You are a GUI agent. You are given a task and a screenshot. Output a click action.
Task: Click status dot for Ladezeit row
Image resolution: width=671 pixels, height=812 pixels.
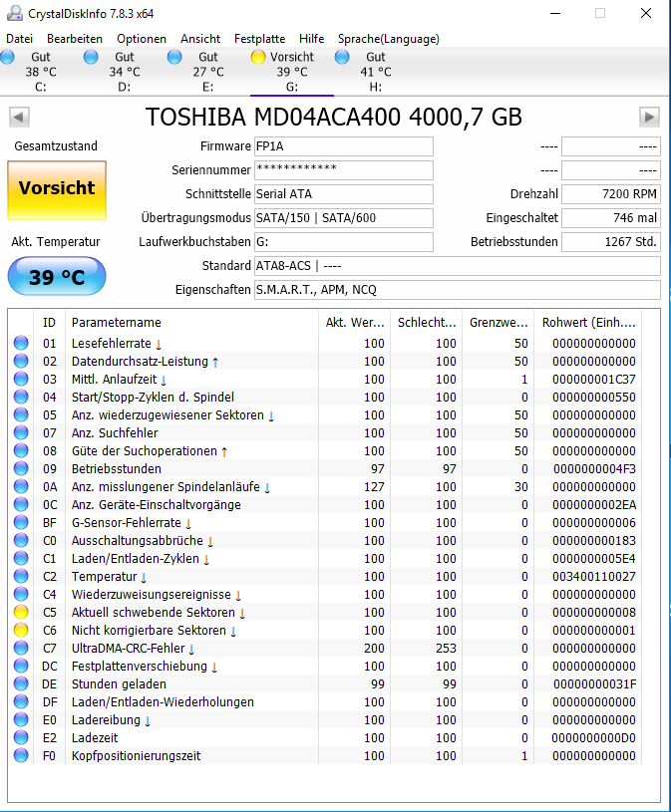tap(21, 737)
